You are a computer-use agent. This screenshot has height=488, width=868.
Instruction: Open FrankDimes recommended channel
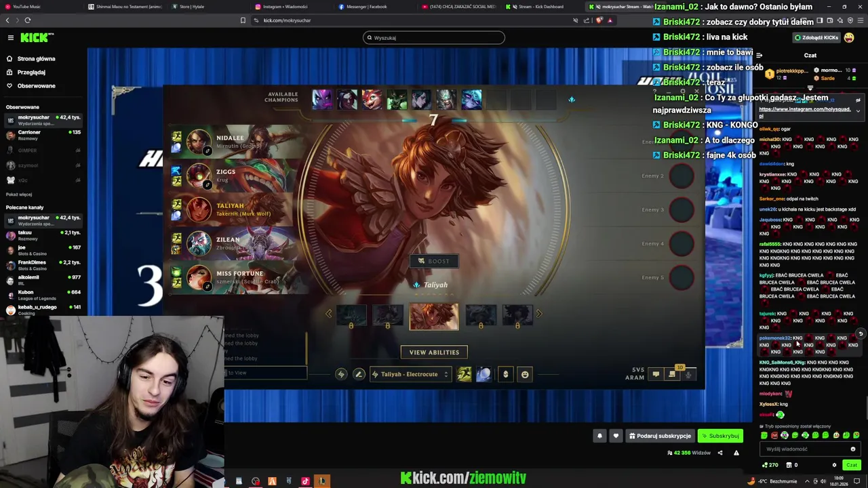[43, 265]
